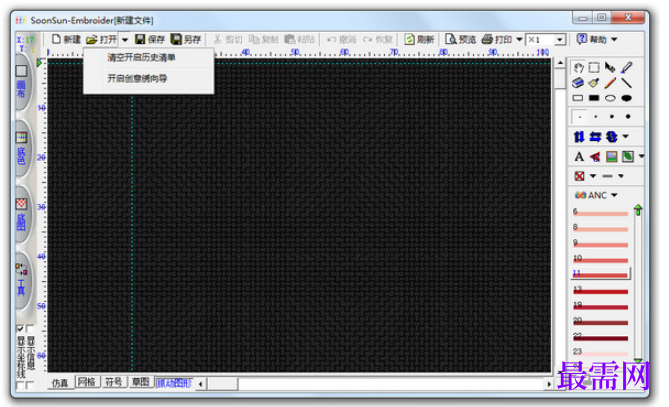Click the New file (新建) button
Screen dimensions: 669x407
click(66, 39)
